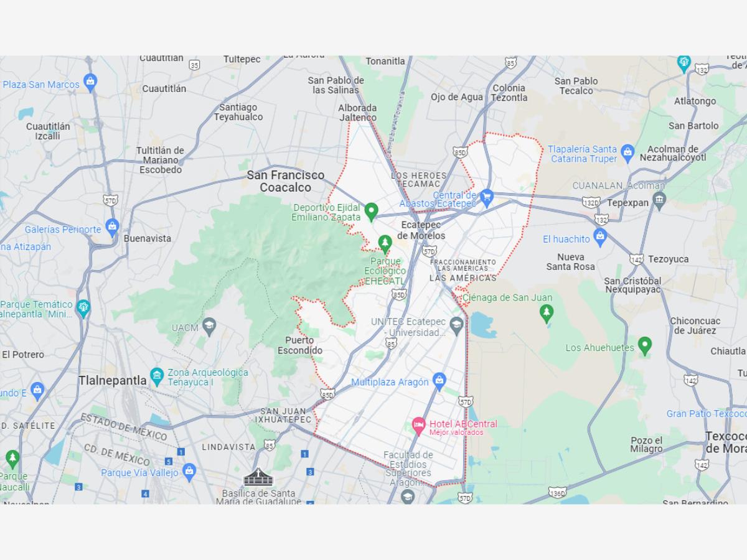747x560 pixels.
Task: Open the Multiplaza Aragón shopping pin
Action: click(x=439, y=381)
